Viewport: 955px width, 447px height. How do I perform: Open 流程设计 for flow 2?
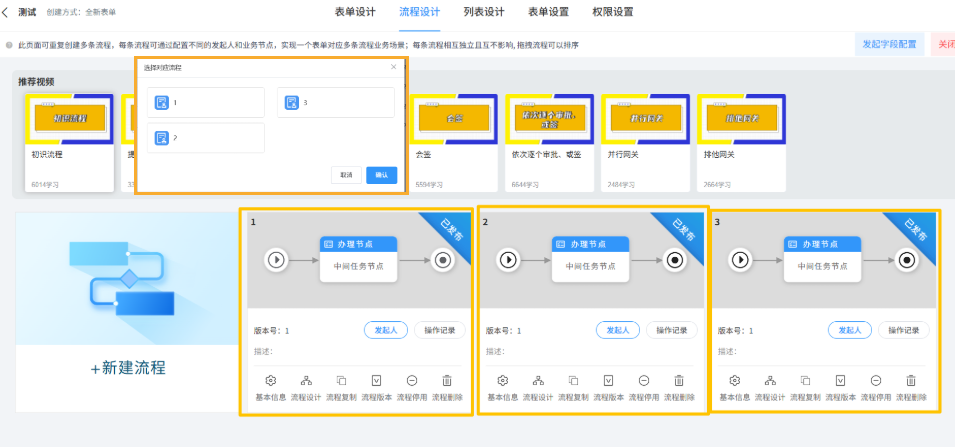[538, 388]
